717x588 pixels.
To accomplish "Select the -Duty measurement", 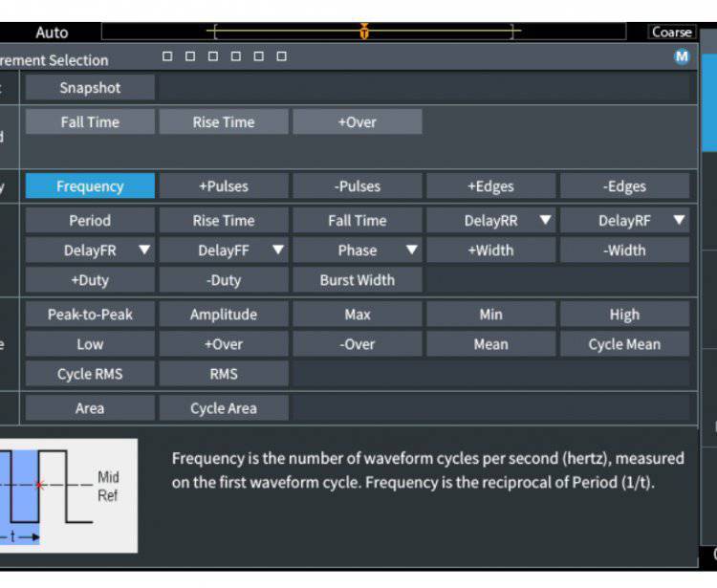I will (224, 280).
